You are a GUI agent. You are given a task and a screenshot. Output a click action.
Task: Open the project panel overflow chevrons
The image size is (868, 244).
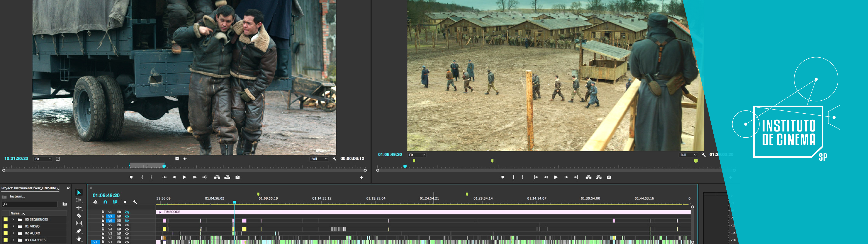point(68,188)
